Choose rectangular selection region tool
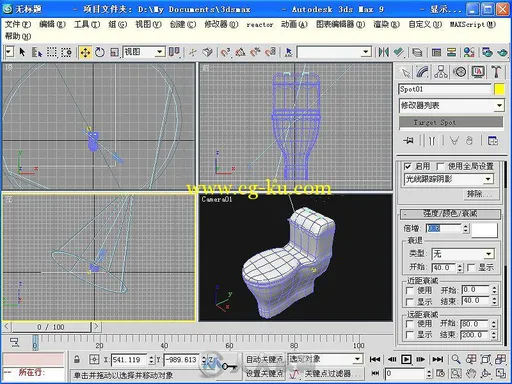The height and width of the screenshot is (384, 512). [51, 52]
